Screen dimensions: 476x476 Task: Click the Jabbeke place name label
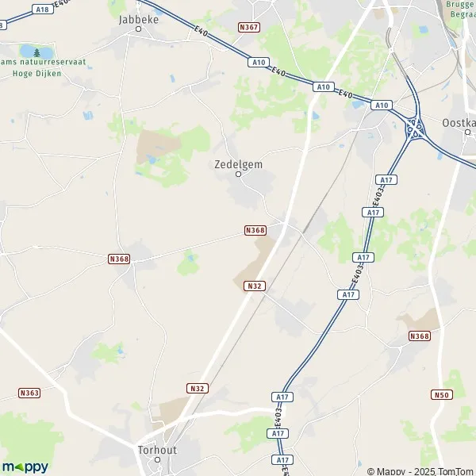[x=138, y=20]
